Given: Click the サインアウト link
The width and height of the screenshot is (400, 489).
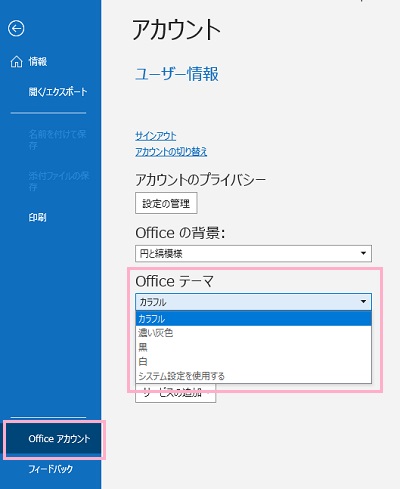Looking at the screenshot, I should click(156, 136).
